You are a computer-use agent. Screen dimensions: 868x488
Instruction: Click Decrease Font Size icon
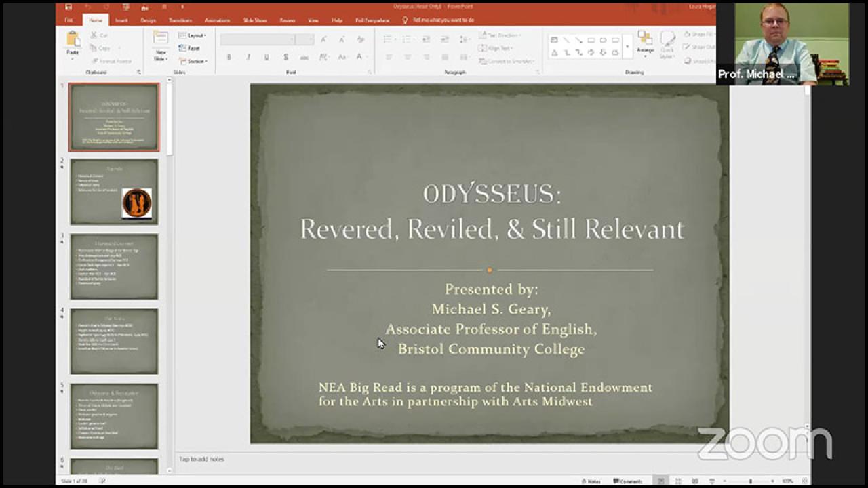[341, 39]
